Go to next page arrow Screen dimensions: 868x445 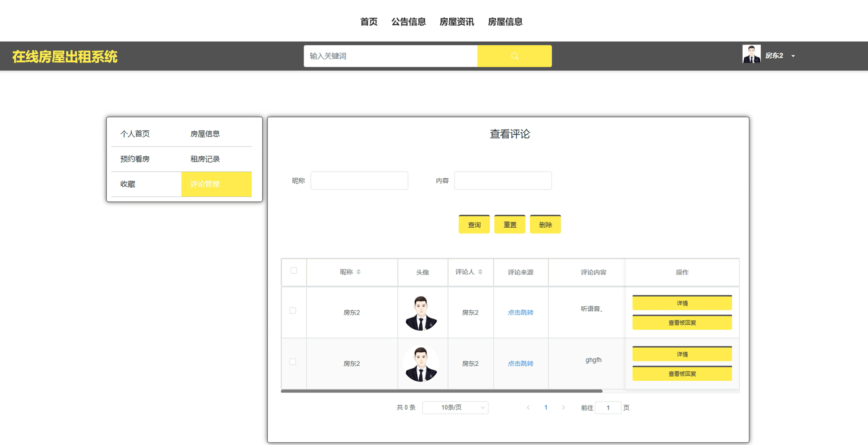(563, 408)
